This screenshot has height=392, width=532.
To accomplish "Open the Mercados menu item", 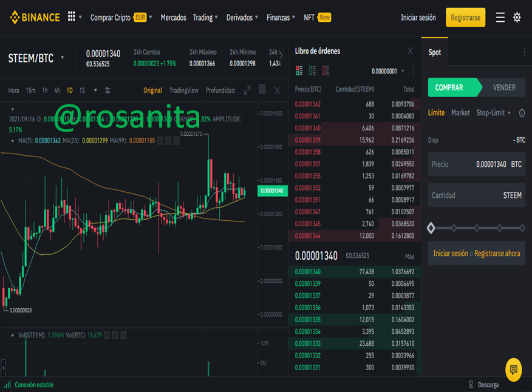I will pyautogui.click(x=173, y=17).
